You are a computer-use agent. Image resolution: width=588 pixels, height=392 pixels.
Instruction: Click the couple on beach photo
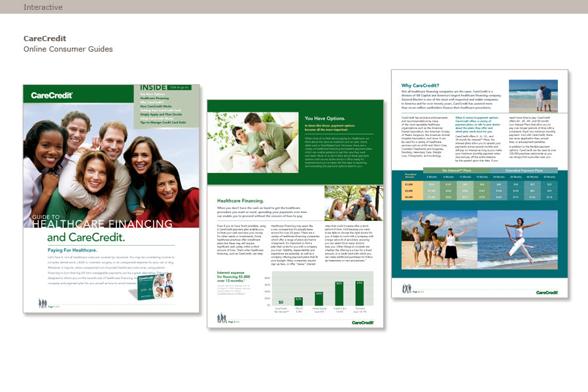point(542,96)
